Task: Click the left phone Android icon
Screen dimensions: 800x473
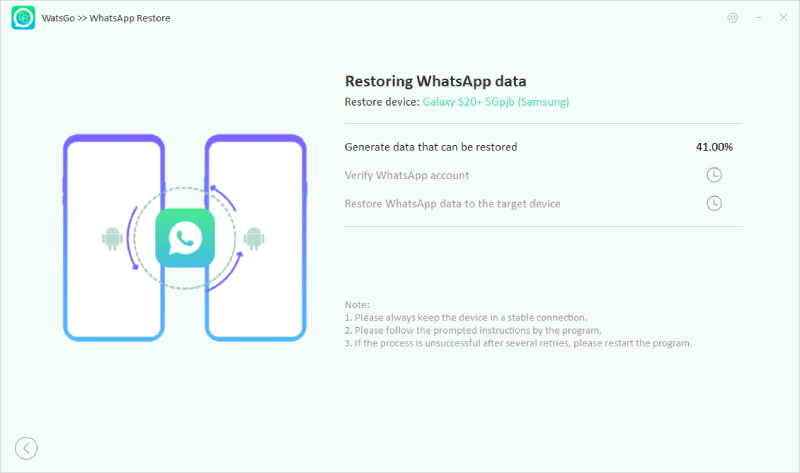Action: (x=111, y=238)
